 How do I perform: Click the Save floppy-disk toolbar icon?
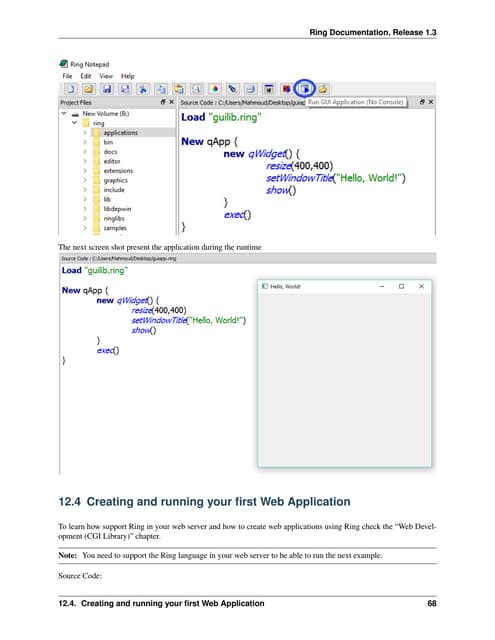coord(107,89)
